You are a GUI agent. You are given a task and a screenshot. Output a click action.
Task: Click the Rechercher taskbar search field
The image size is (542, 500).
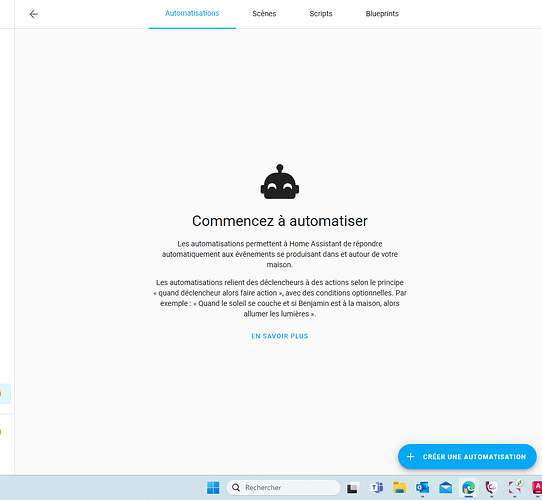tap(283, 488)
